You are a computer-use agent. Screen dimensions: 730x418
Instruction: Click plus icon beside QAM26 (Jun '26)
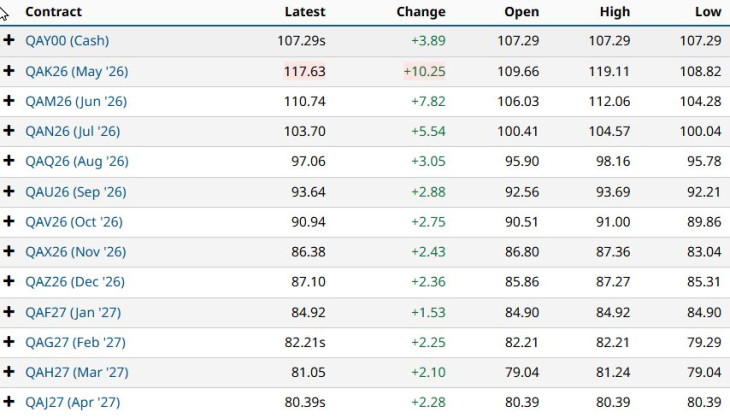pos(9,101)
